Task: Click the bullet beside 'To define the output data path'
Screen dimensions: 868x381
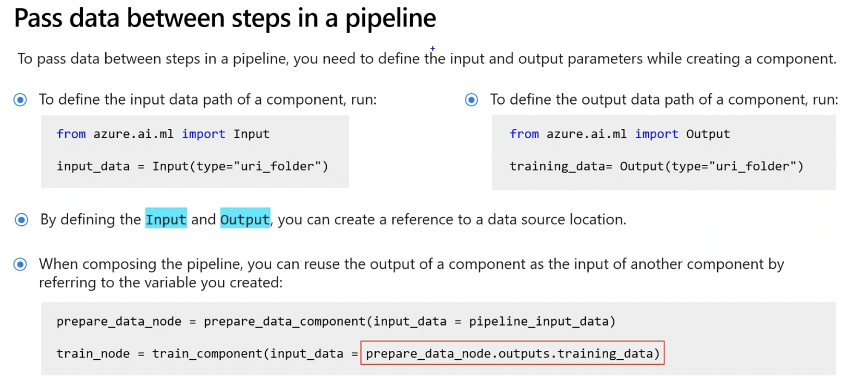Action: 472,100
